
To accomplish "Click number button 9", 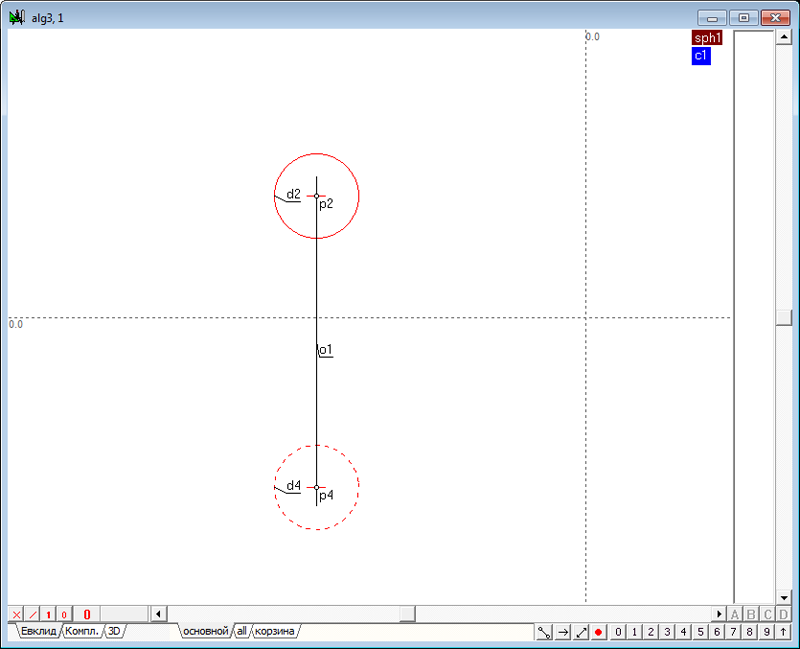I will pos(766,632).
